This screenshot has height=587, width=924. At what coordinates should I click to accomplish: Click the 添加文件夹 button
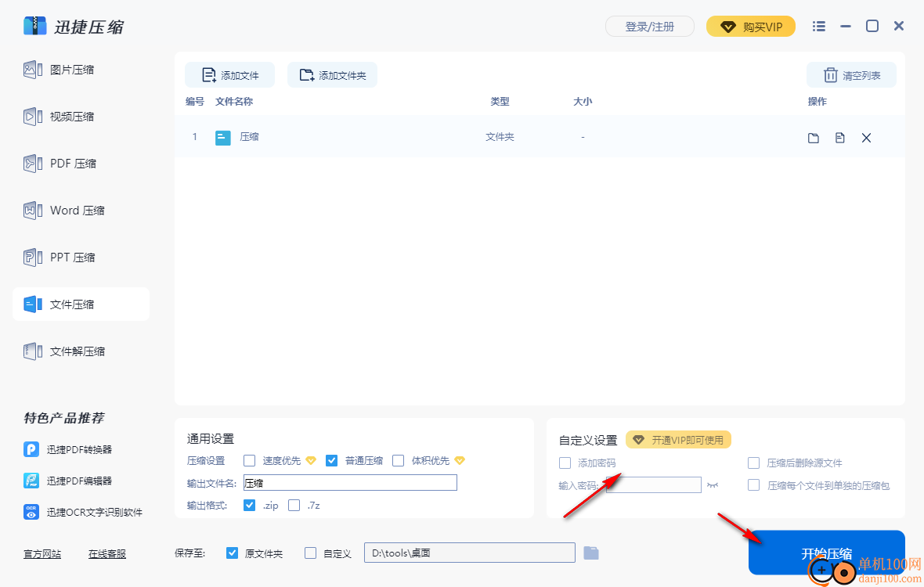[332, 75]
